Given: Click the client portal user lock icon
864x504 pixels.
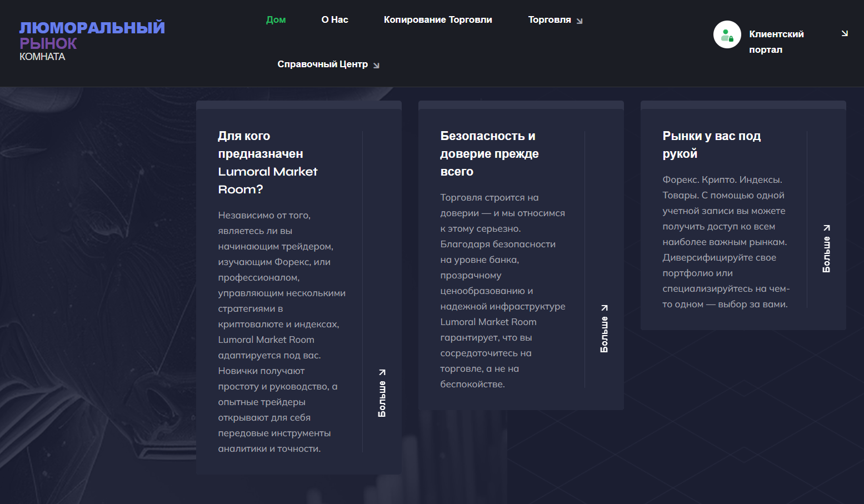Looking at the screenshot, I should pos(727,35).
